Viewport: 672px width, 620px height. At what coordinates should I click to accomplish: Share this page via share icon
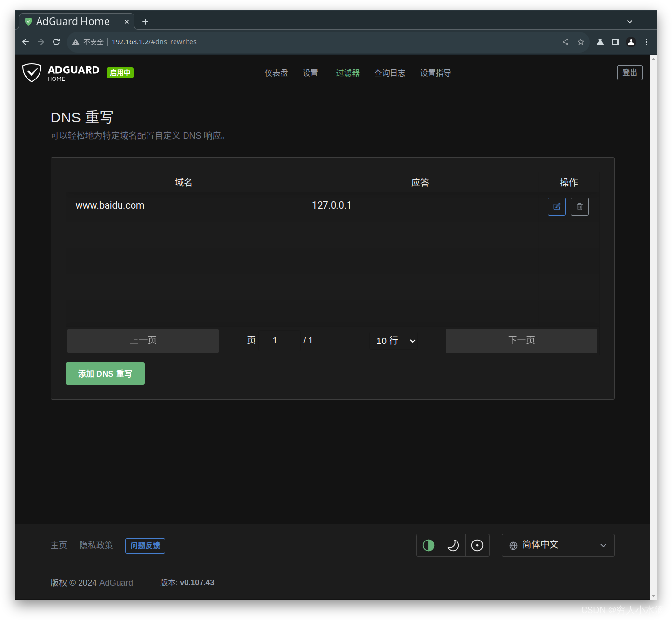[565, 42]
